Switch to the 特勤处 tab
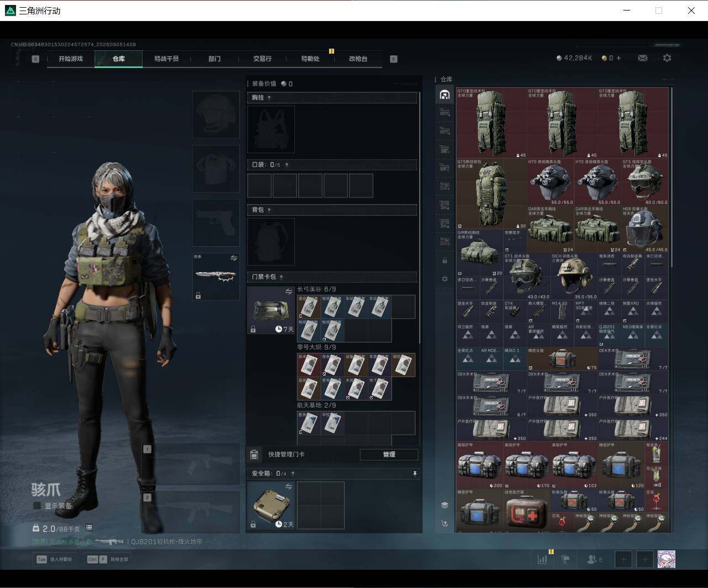 coord(310,59)
